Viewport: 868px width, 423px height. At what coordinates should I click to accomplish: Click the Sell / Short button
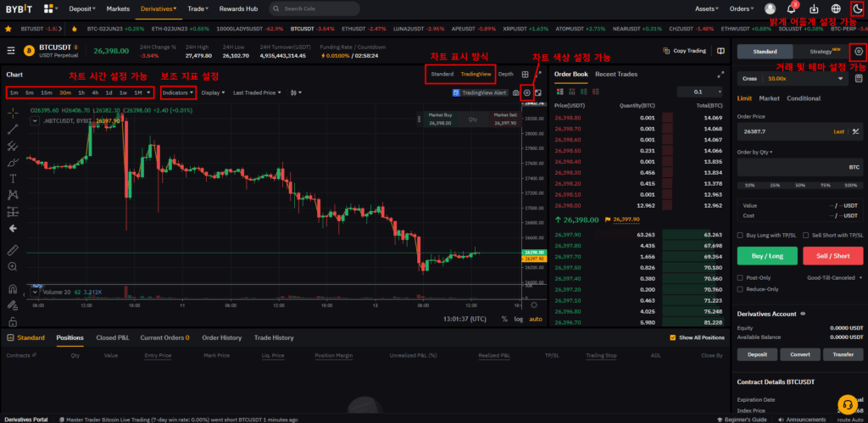tap(833, 256)
